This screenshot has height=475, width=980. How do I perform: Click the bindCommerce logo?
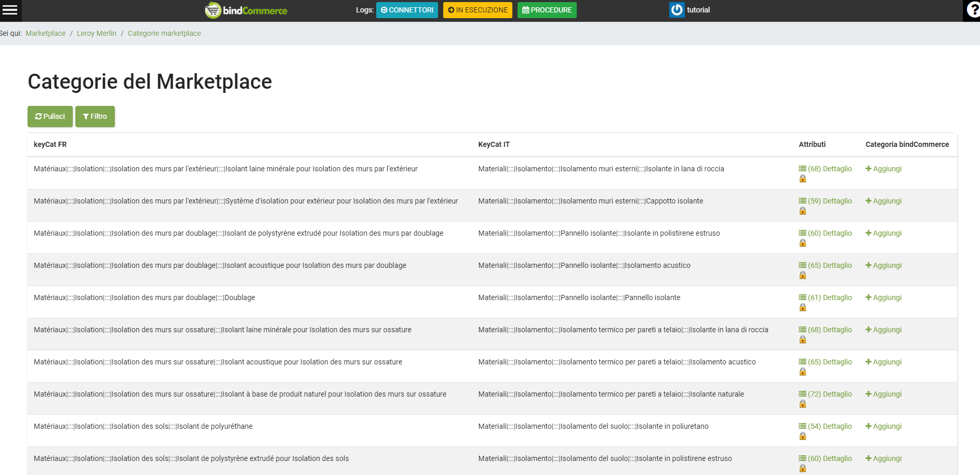[x=246, y=10]
